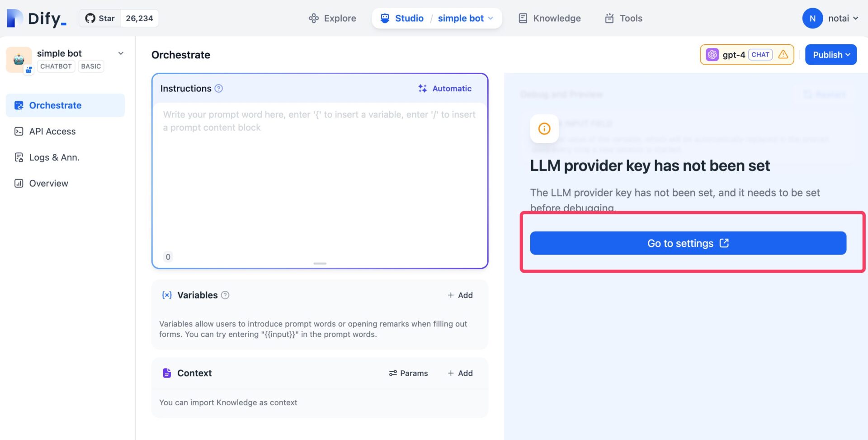
Task: Select API Access in the sidebar
Action: (x=52, y=131)
